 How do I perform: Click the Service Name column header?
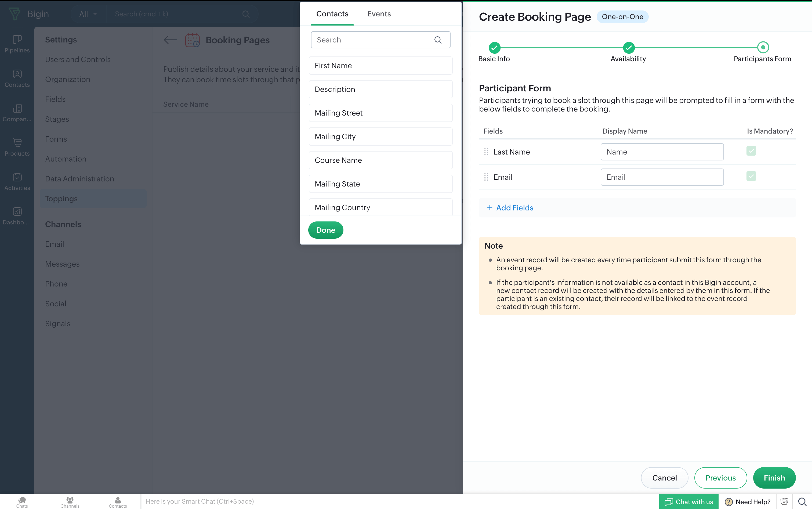[186, 104]
